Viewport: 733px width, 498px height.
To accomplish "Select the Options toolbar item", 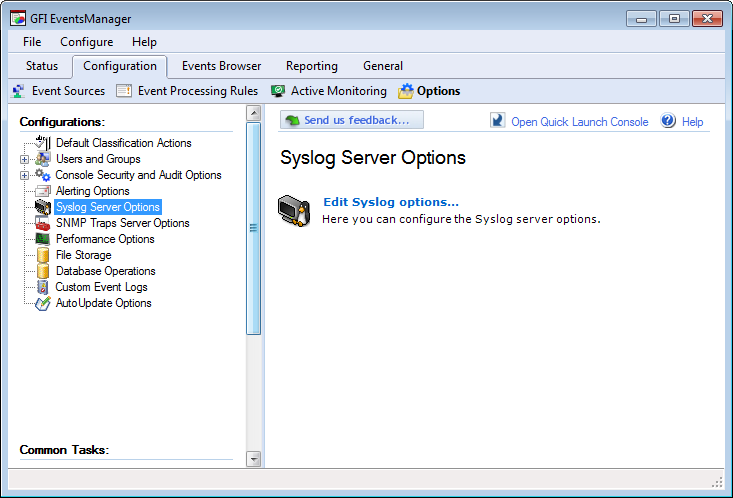I will pos(429,91).
